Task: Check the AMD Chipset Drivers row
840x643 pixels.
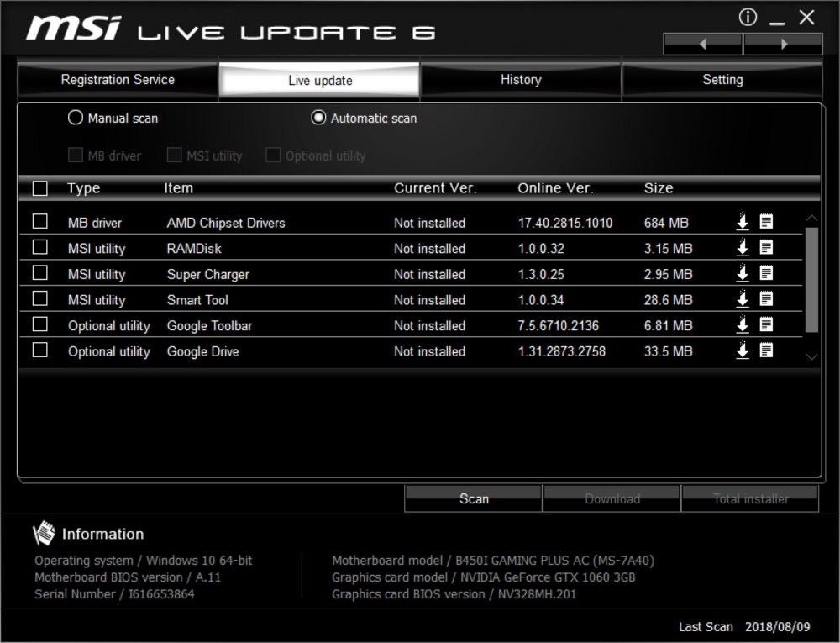Action: pyautogui.click(x=40, y=221)
